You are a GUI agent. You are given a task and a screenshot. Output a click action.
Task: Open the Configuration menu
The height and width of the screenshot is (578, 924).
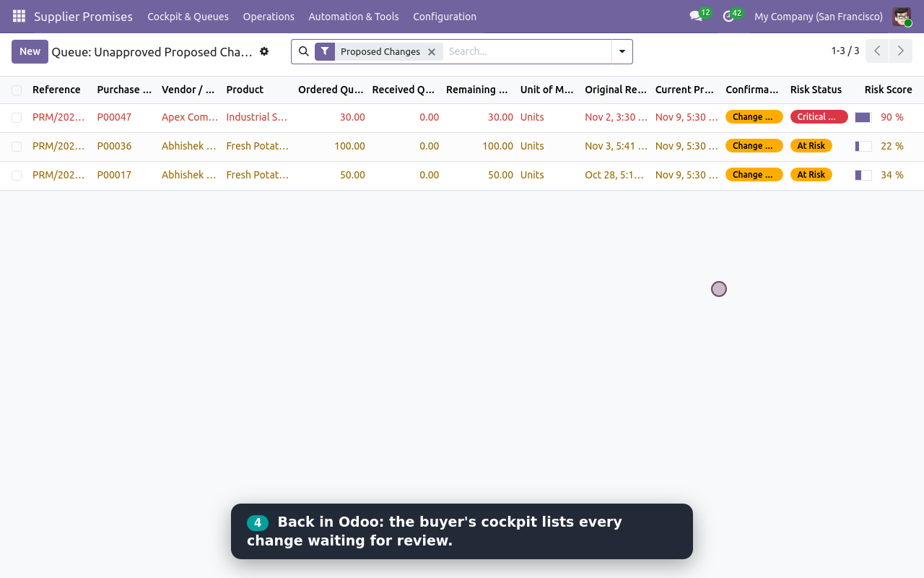point(445,17)
